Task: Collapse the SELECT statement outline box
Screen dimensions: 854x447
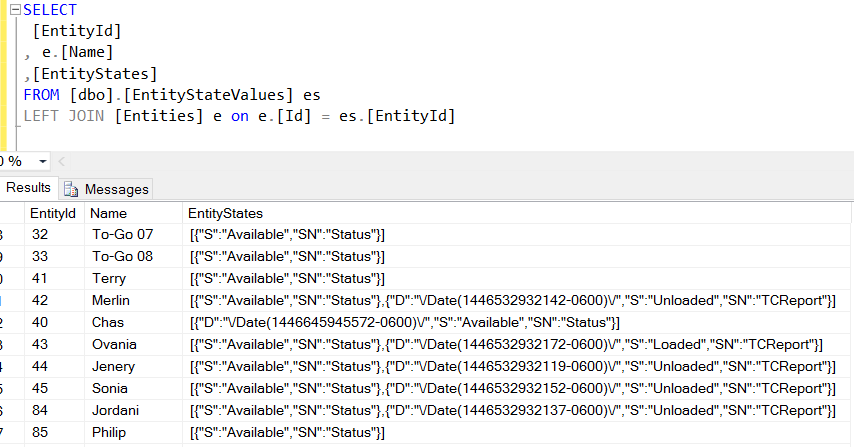Action: (15, 10)
